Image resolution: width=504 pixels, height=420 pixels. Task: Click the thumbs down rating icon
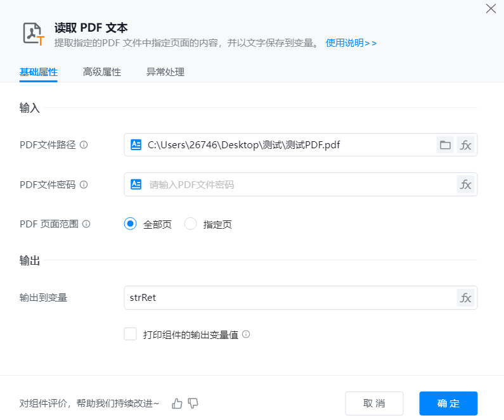[x=193, y=403]
